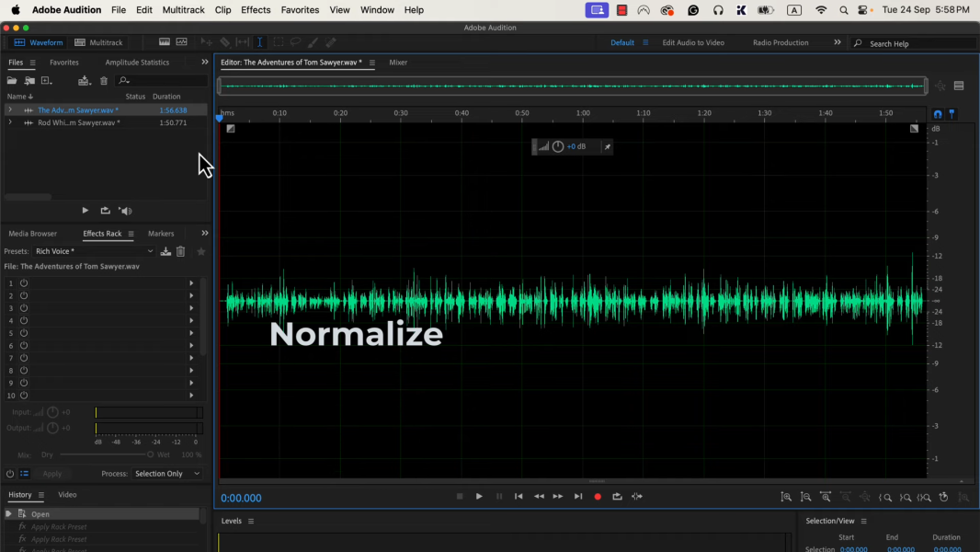980x552 pixels.
Task: Move playhead to next marker
Action: [578, 497]
